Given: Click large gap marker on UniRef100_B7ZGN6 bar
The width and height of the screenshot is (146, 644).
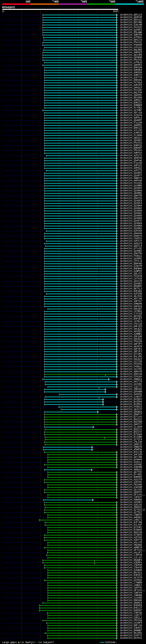Looking at the screenshot, I should [104, 438].
